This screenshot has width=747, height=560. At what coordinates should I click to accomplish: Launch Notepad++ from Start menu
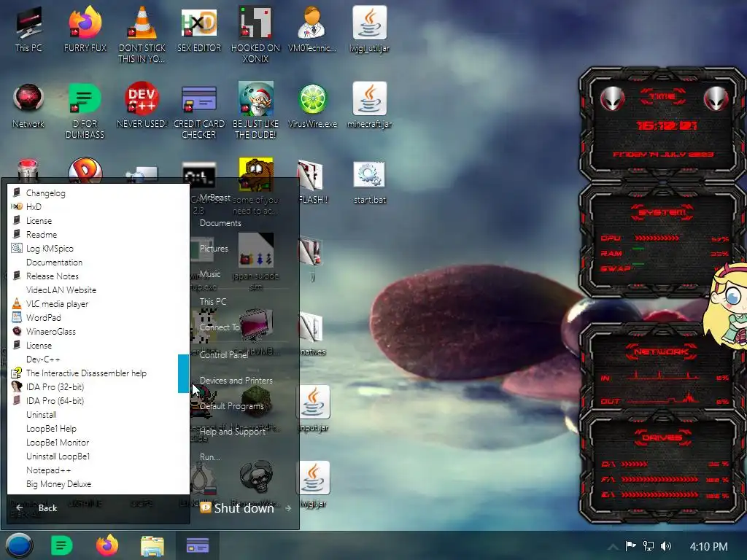[98, 470]
